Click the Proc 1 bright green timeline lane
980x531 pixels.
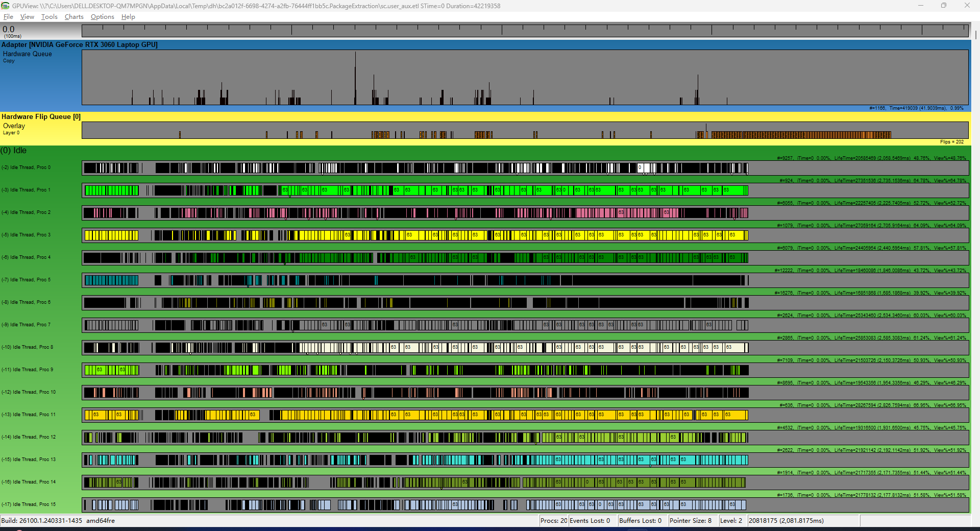pos(525,190)
